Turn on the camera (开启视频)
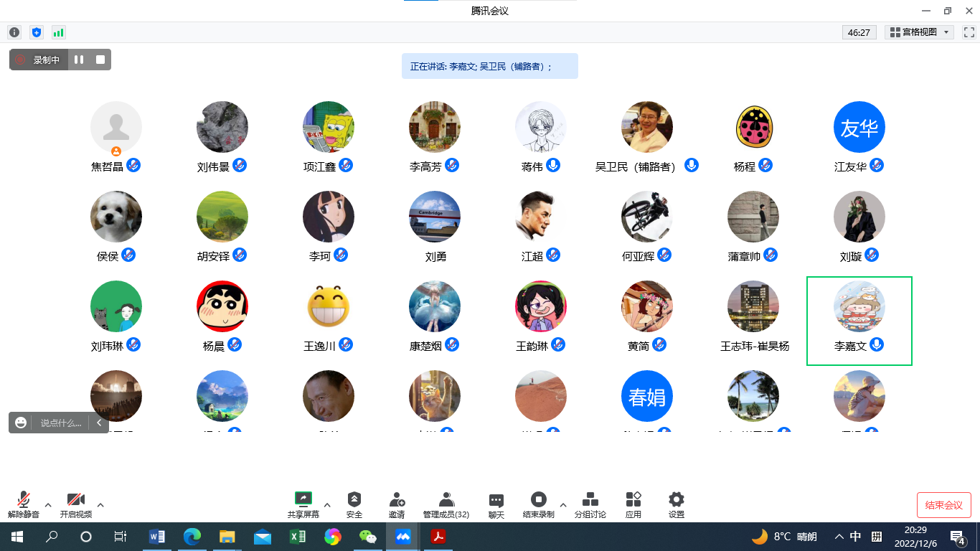Image resolution: width=980 pixels, height=551 pixels. [75, 500]
